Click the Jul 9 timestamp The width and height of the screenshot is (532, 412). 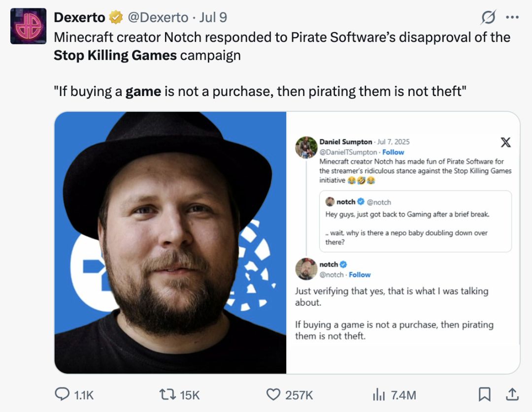(x=213, y=18)
